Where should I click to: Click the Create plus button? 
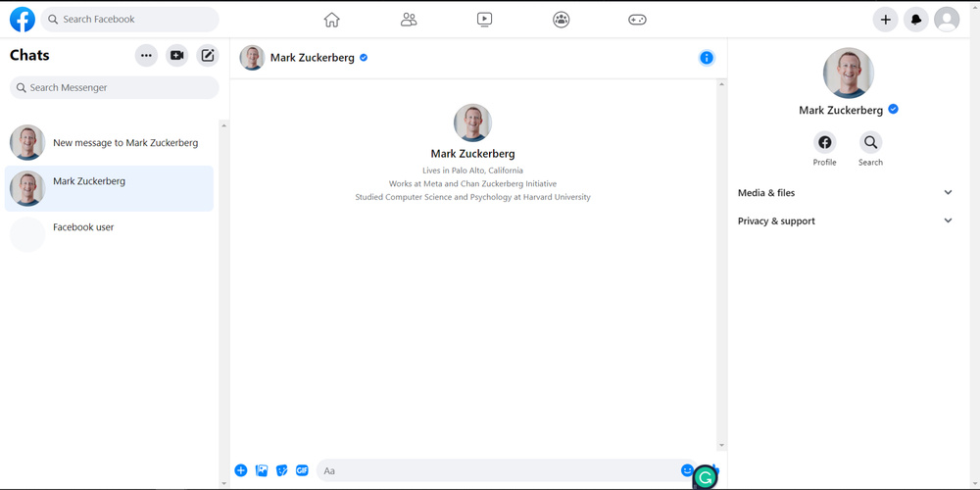click(886, 20)
